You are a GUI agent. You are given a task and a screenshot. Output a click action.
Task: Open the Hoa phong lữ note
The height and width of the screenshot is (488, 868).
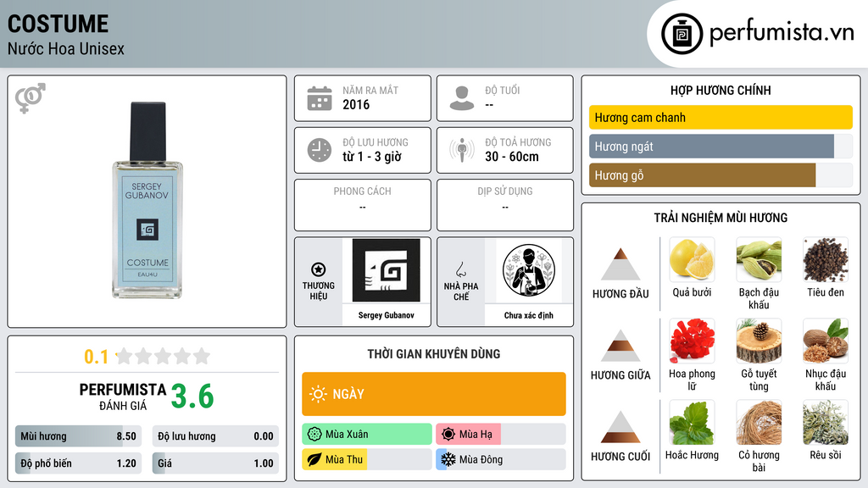[x=692, y=341]
